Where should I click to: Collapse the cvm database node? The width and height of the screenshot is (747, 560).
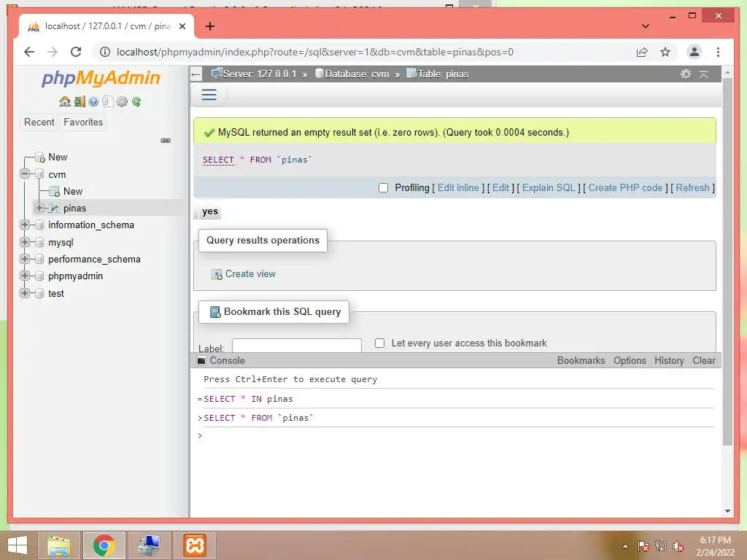[25, 174]
